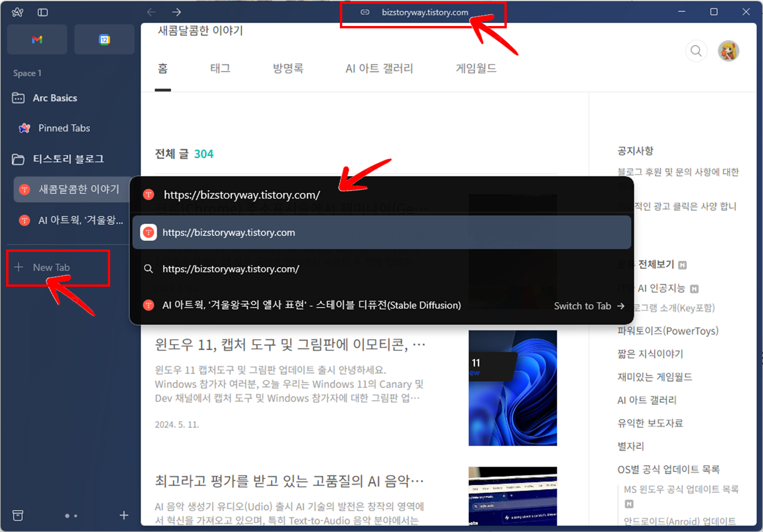Image resolution: width=763 pixels, height=532 pixels.
Task: Open the 별자리 category
Action: (631, 446)
